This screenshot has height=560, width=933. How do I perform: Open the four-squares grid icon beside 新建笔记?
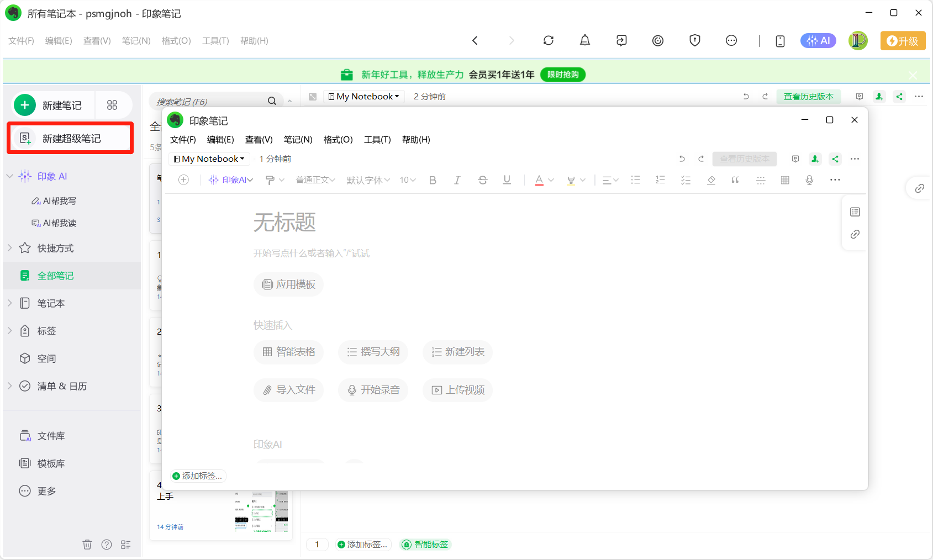[112, 105]
